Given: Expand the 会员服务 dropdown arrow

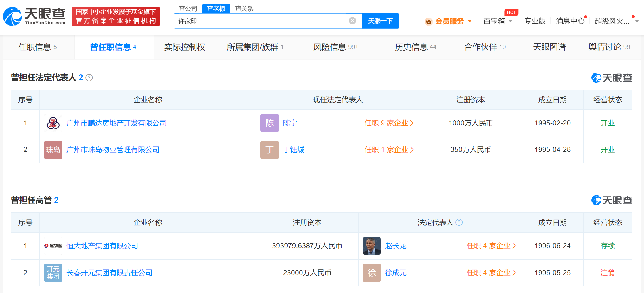Looking at the screenshot, I should [x=470, y=21].
